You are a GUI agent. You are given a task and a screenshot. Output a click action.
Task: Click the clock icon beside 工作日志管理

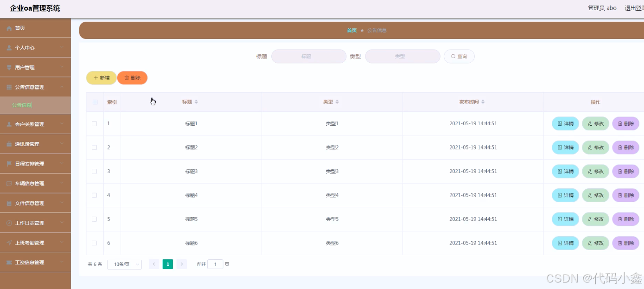9,223
